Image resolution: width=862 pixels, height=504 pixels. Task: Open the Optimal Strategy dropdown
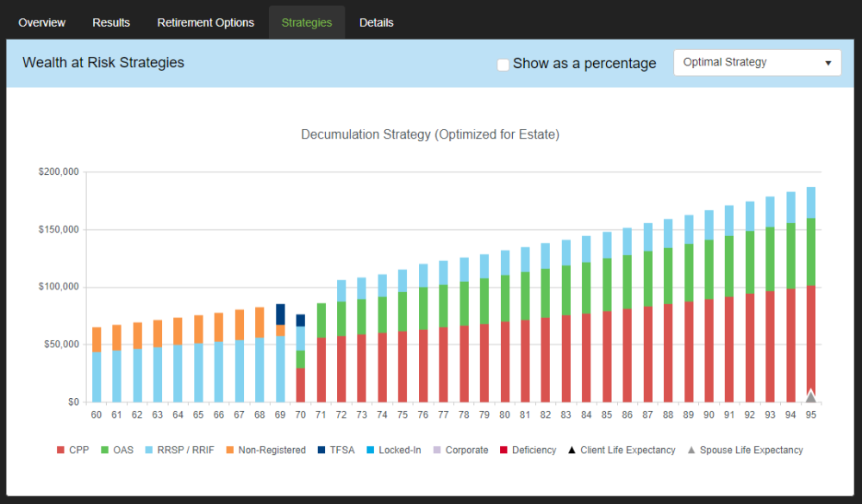click(757, 63)
